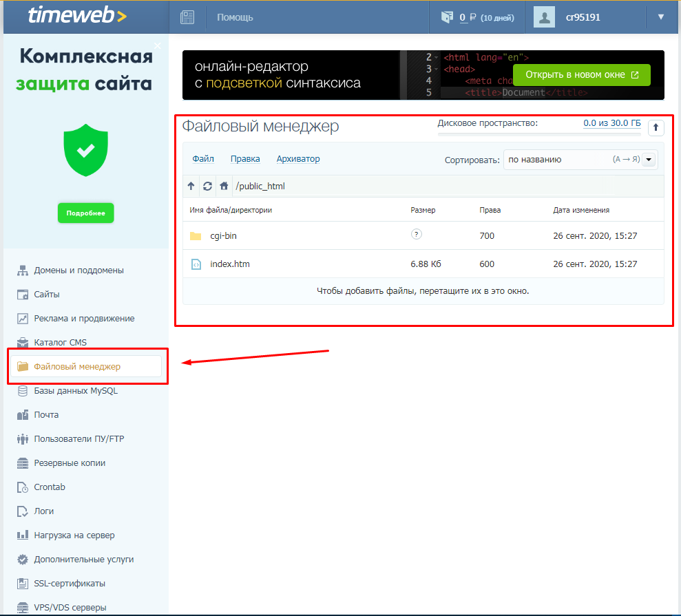Click the timeweb logo
The height and width of the screenshot is (616, 681).
[77, 16]
